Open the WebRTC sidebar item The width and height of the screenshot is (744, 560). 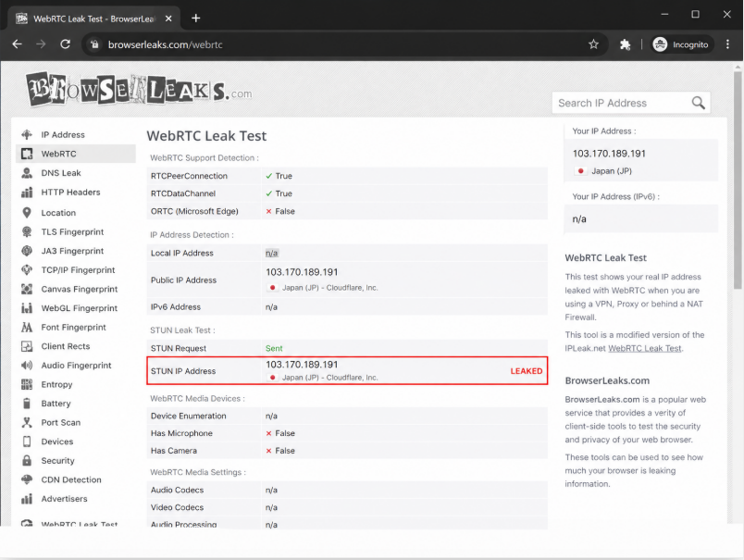76,154
